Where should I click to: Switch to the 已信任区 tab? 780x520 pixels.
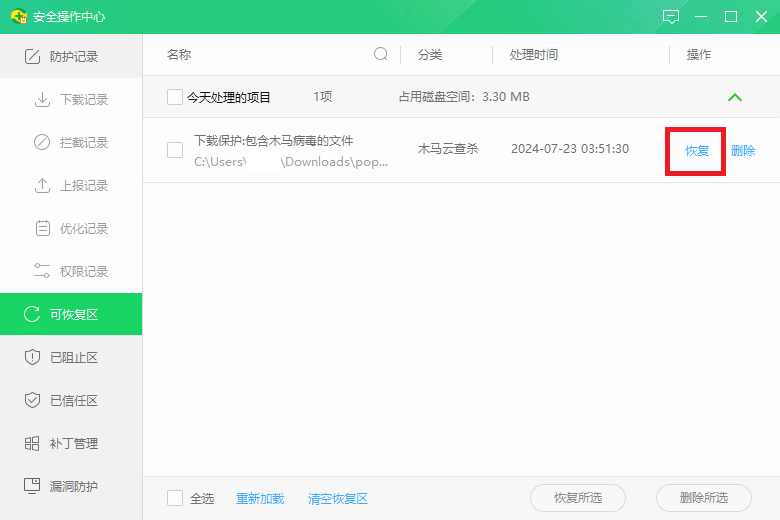coord(74,401)
